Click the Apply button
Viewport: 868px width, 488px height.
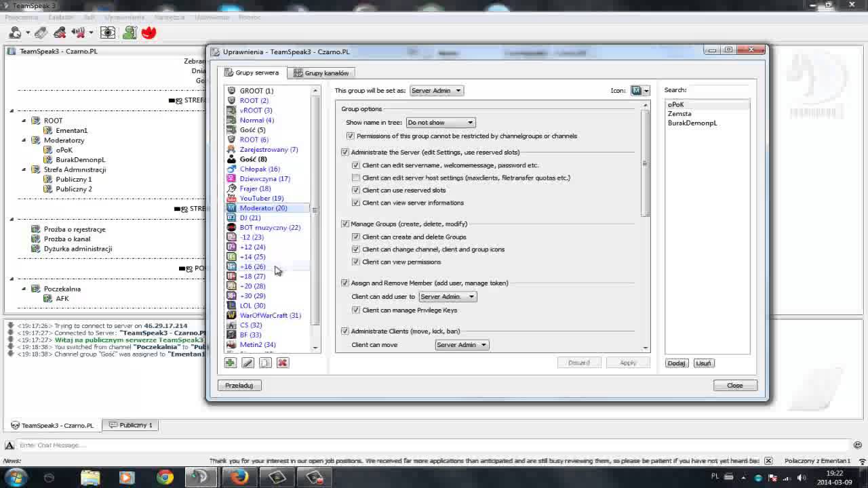pyautogui.click(x=628, y=363)
